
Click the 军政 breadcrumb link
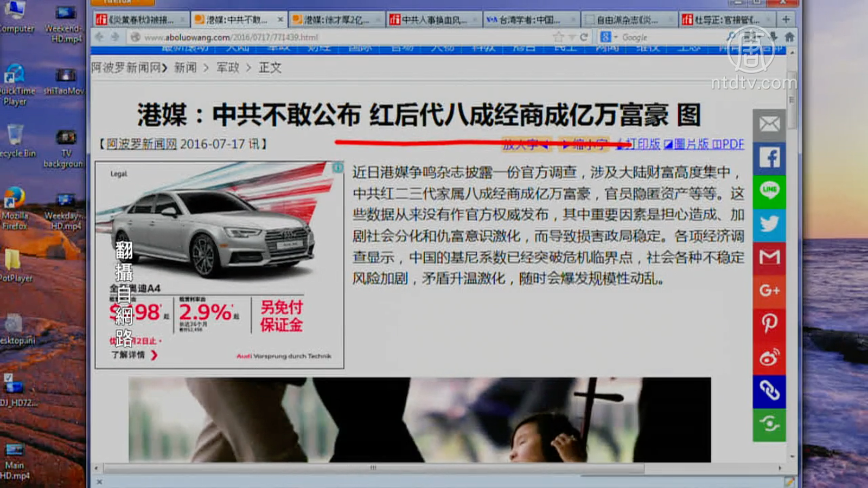click(x=227, y=68)
